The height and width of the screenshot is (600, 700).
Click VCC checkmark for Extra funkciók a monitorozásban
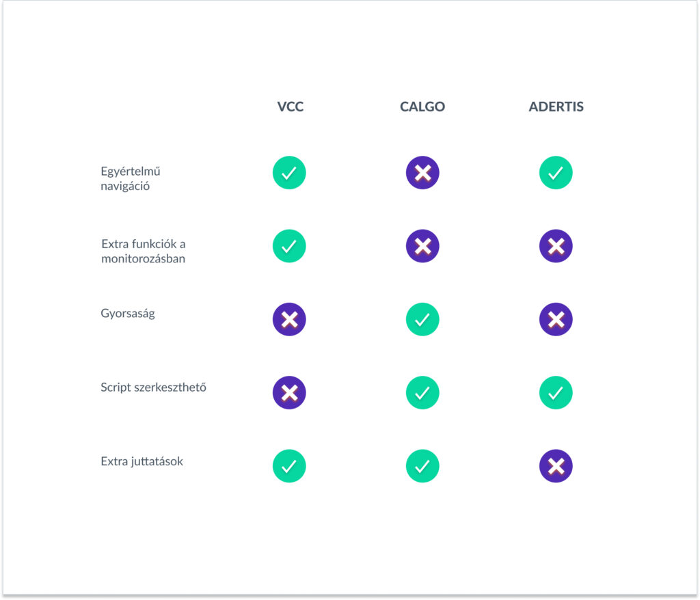pos(289,246)
